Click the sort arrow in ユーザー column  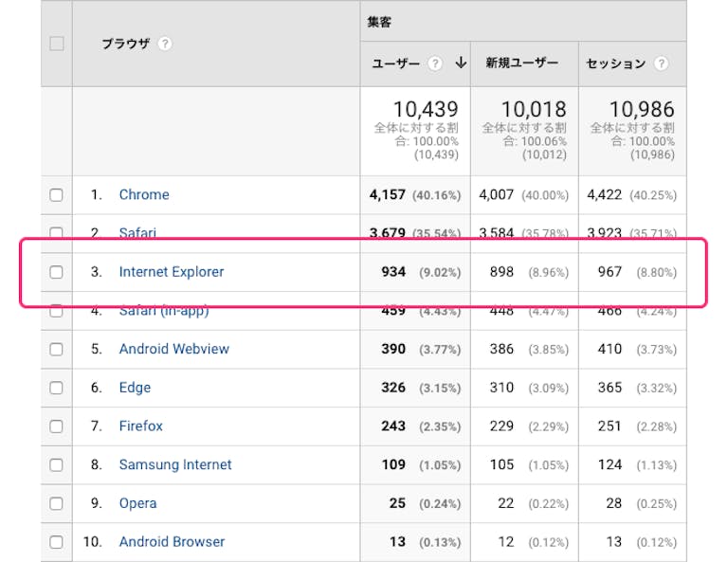[x=461, y=63]
